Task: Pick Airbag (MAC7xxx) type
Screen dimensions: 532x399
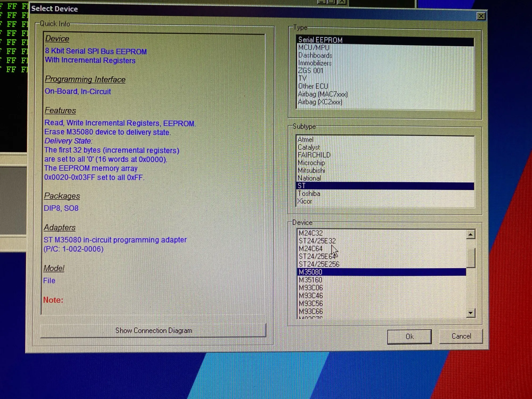Action: (323, 94)
